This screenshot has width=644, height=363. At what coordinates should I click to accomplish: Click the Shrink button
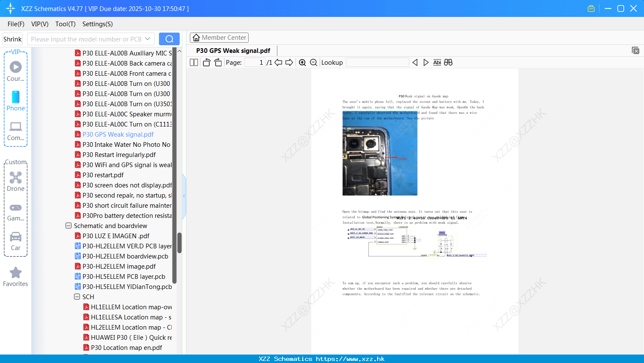click(x=13, y=39)
